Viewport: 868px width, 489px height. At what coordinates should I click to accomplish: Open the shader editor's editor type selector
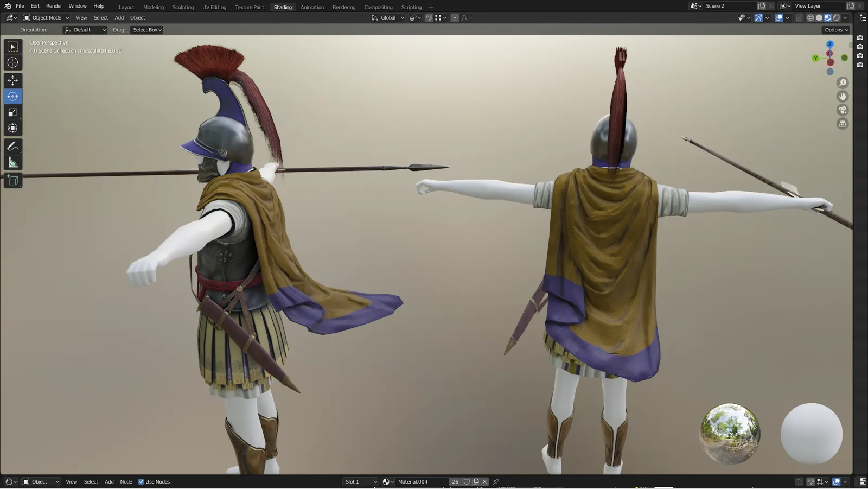coord(11,482)
